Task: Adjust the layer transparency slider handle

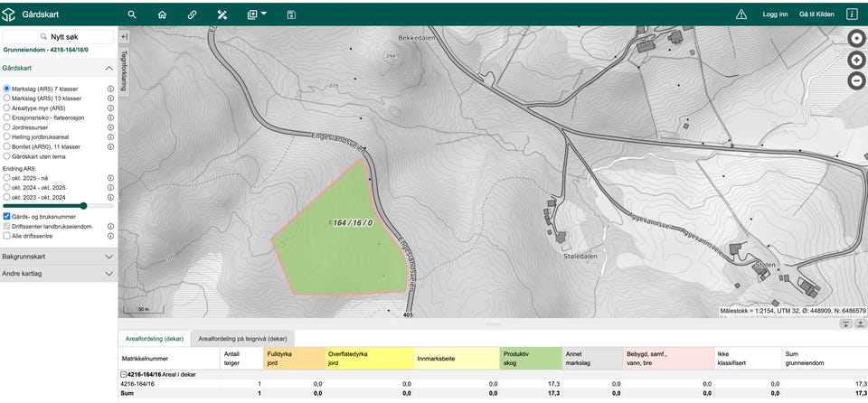Action: pyautogui.click(x=83, y=205)
